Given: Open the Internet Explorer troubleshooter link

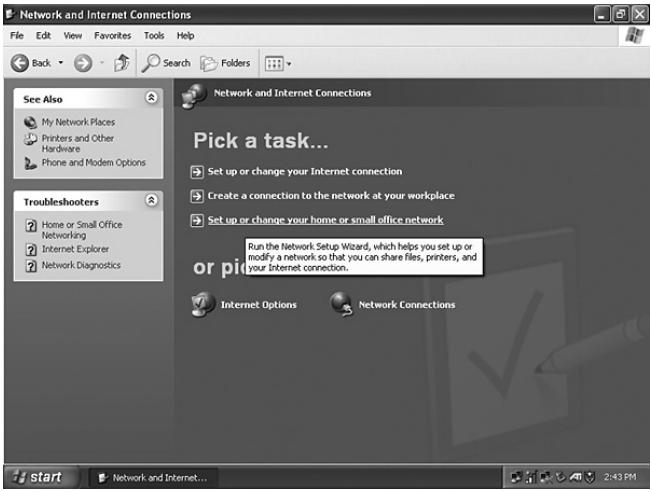Looking at the screenshot, I should coord(75,249).
